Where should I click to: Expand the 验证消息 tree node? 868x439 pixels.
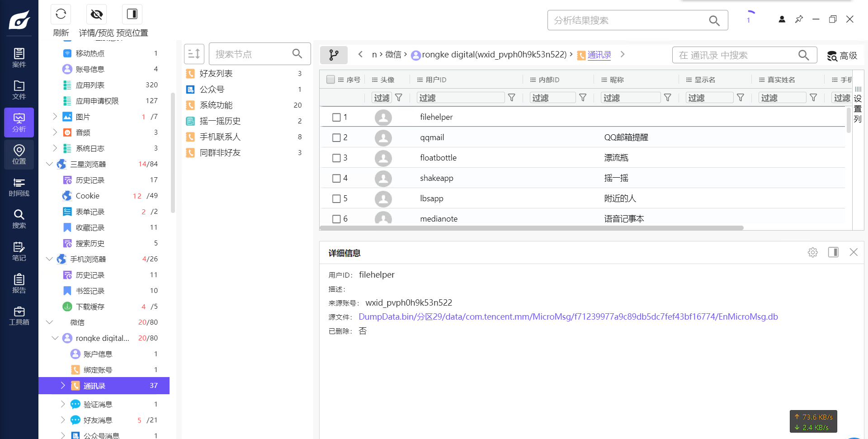pyautogui.click(x=63, y=404)
